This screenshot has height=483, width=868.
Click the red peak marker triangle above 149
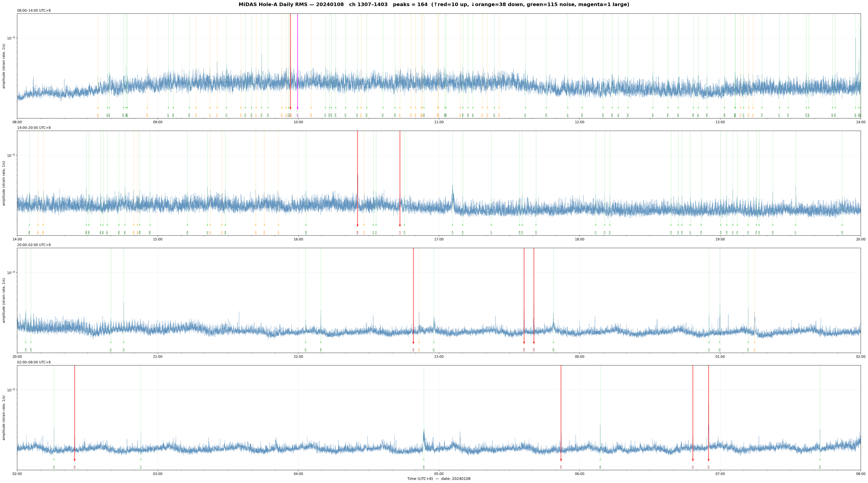point(534,342)
